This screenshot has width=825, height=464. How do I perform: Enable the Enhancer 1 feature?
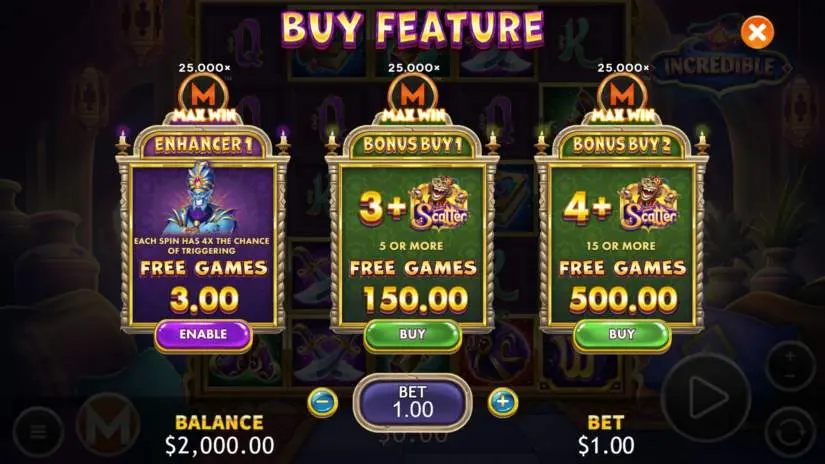(203, 335)
